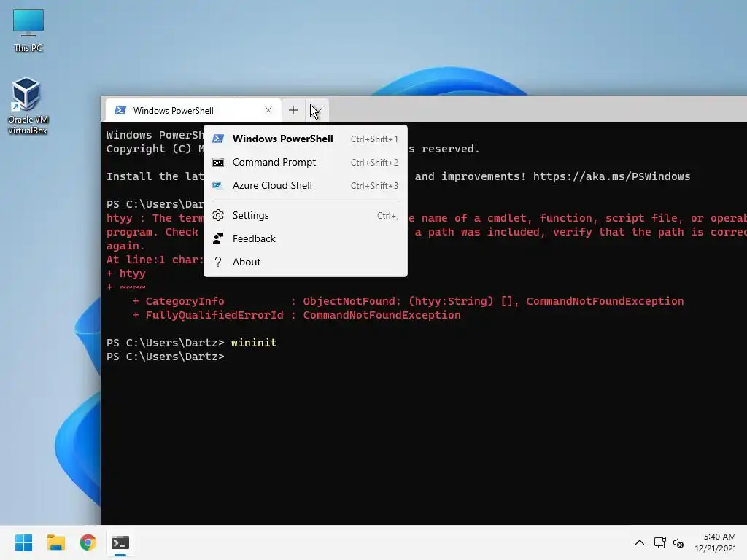Open This PC desktop icon
747x560 pixels.
click(x=28, y=30)
